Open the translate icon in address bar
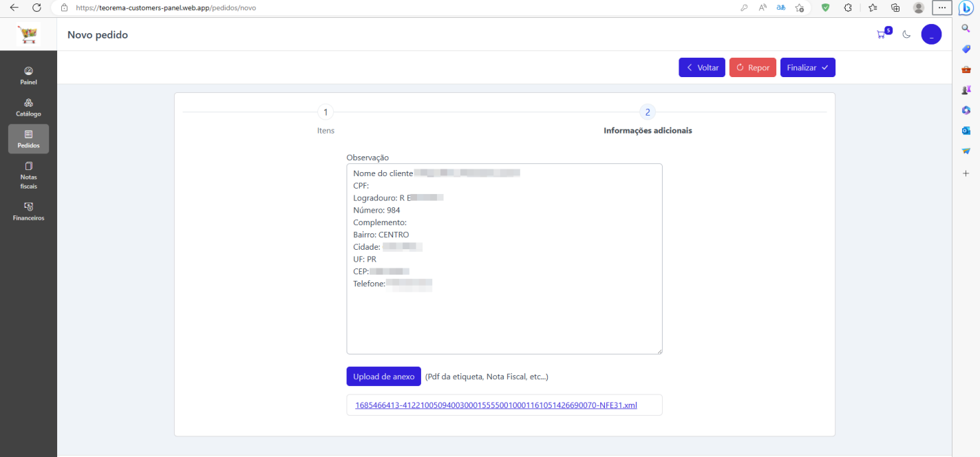This screenshot has width=980, height=457. tap(781, 8)
